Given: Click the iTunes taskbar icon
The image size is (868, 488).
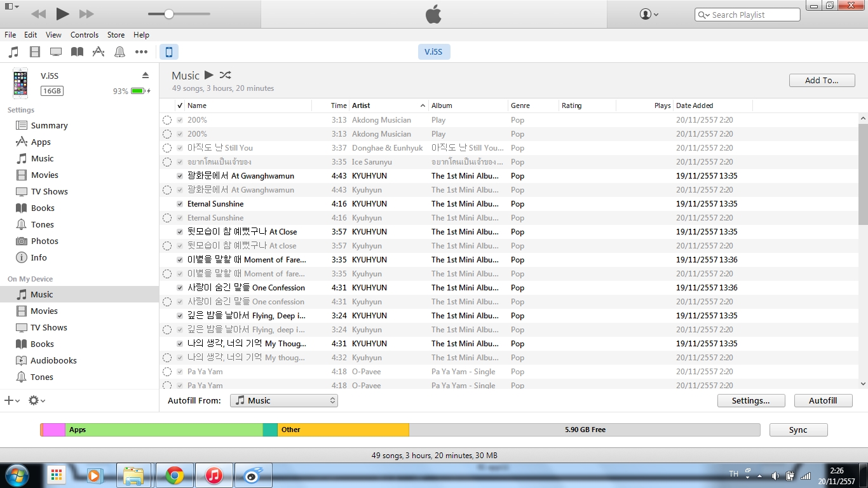Looking at the screenshot, I should (214, 475).
